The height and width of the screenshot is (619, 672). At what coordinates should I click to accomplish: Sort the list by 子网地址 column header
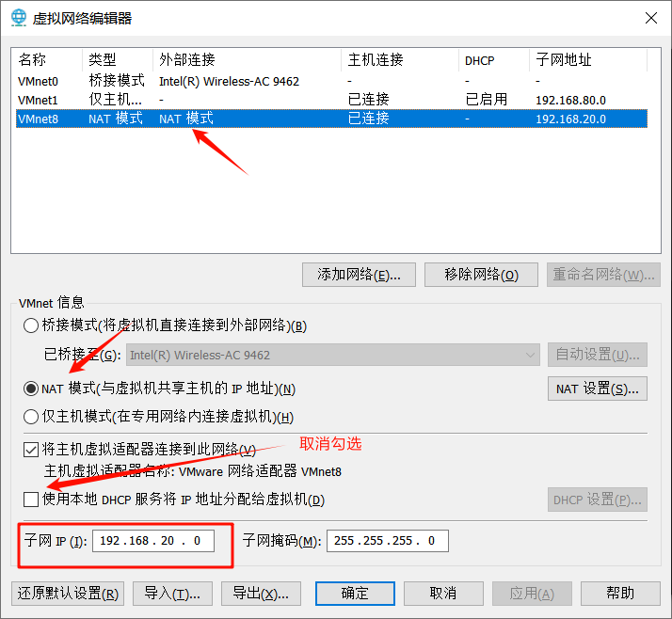[586, 60]
